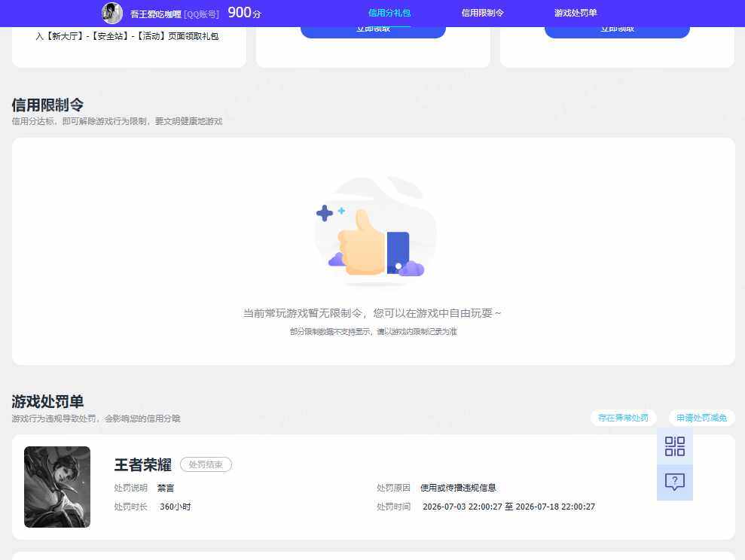This screenshot has height=560, width=745.
Task: Click the 部分限制数据不支持显示 note
Action: point(373,332)
